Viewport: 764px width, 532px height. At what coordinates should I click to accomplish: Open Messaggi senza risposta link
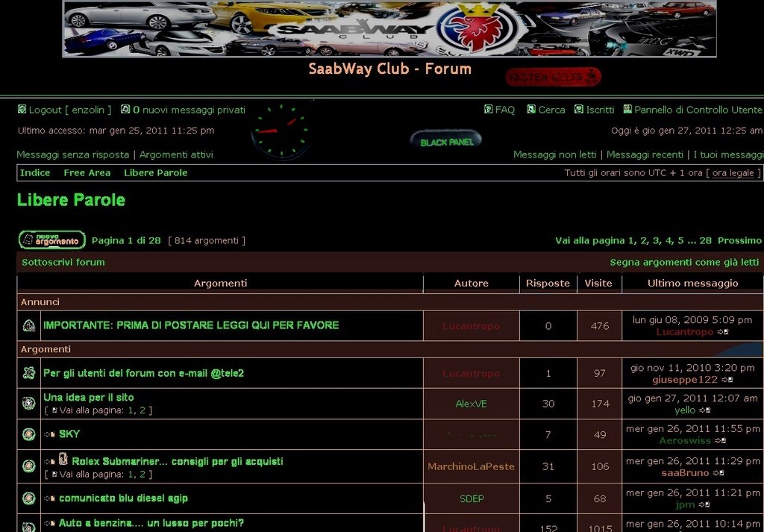pos(72,154)
